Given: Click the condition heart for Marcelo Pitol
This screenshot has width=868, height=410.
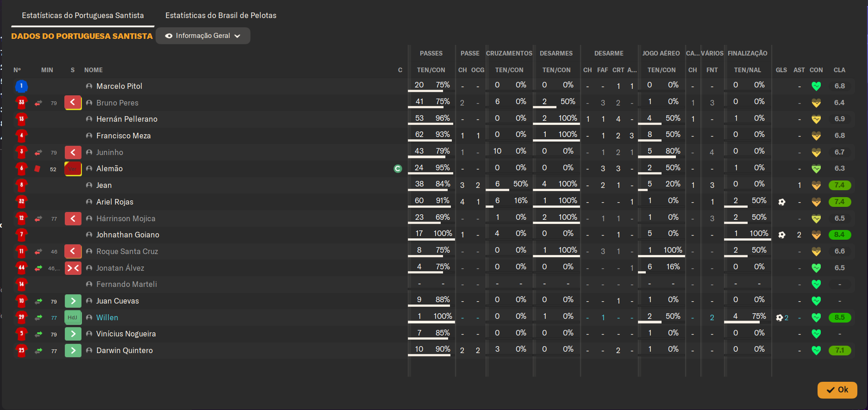Looking at the screenshot, I should point(816,86).
